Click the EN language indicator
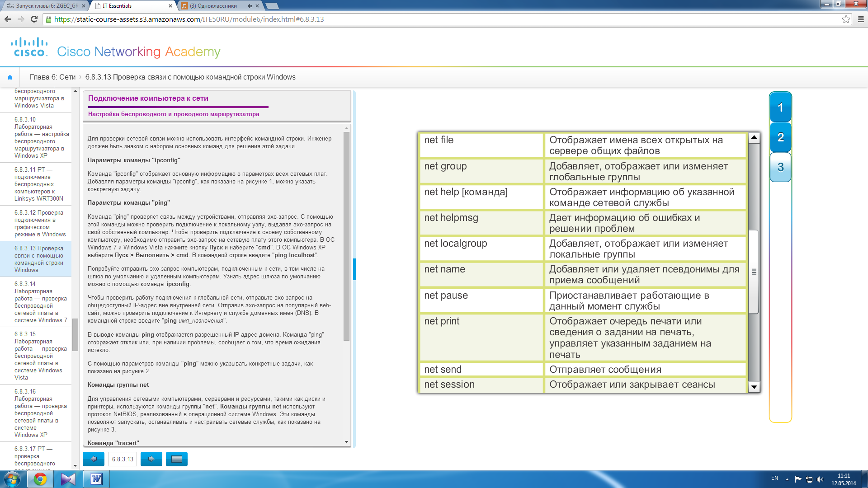Image resolution: width=868 pixels, height=488 pixels. pos(774,478)
